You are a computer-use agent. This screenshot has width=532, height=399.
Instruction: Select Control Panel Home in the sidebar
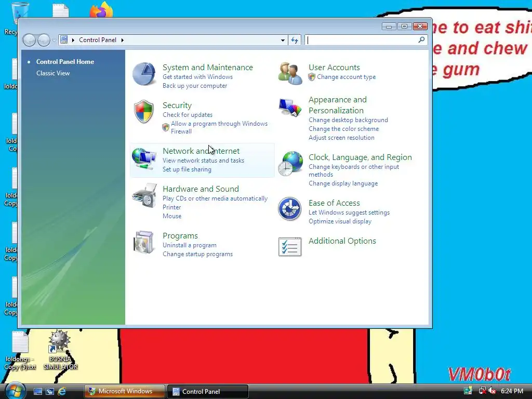coord(65,62)
